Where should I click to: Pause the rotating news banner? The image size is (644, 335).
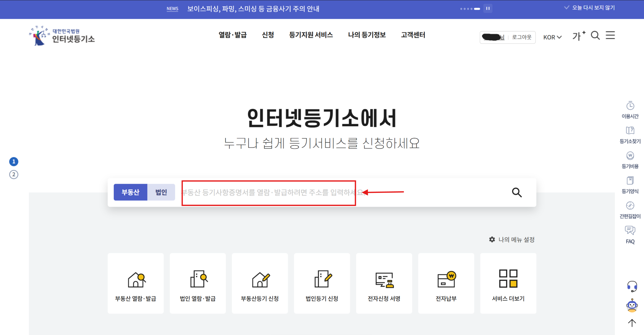(x=488, y=8)
